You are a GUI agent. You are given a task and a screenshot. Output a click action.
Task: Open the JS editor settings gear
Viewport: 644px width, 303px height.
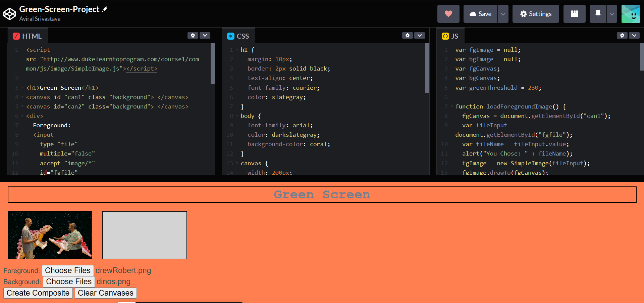point(622,35)
